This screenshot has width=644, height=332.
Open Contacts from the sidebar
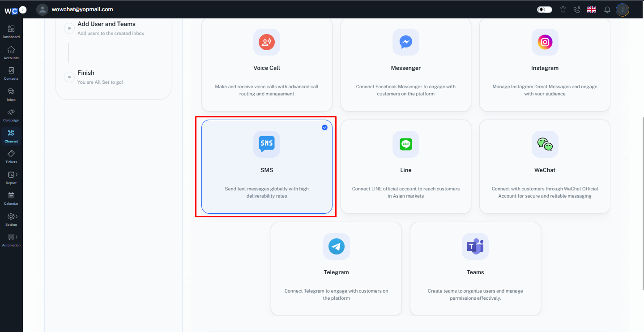coord(11,73)
